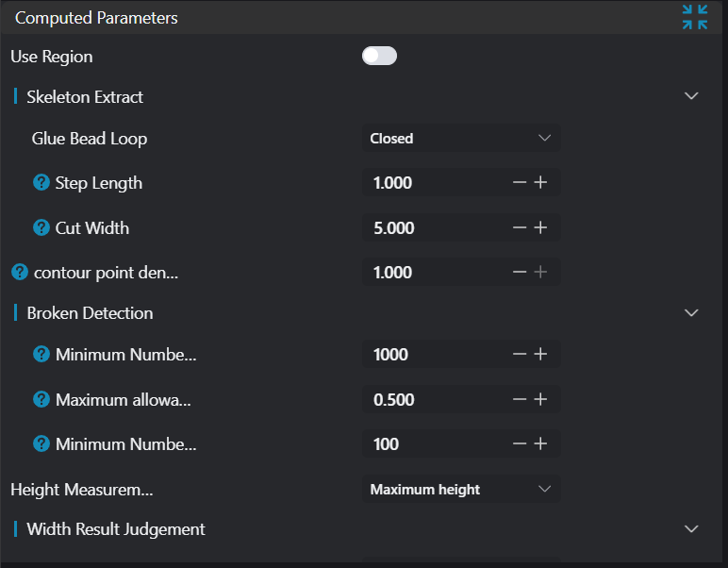Collapse the Broken Detection section
Viewport: 728px width, 568px height.
(x=691, y=312)
